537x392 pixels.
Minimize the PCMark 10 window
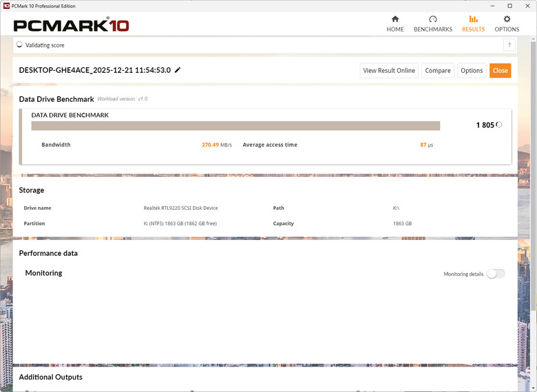coord(492,6)
